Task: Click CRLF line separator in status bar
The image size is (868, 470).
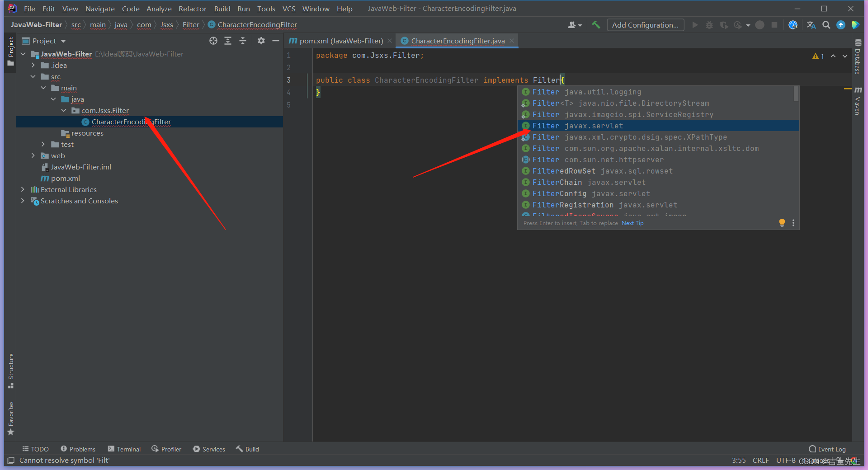Action: (760, 461)
